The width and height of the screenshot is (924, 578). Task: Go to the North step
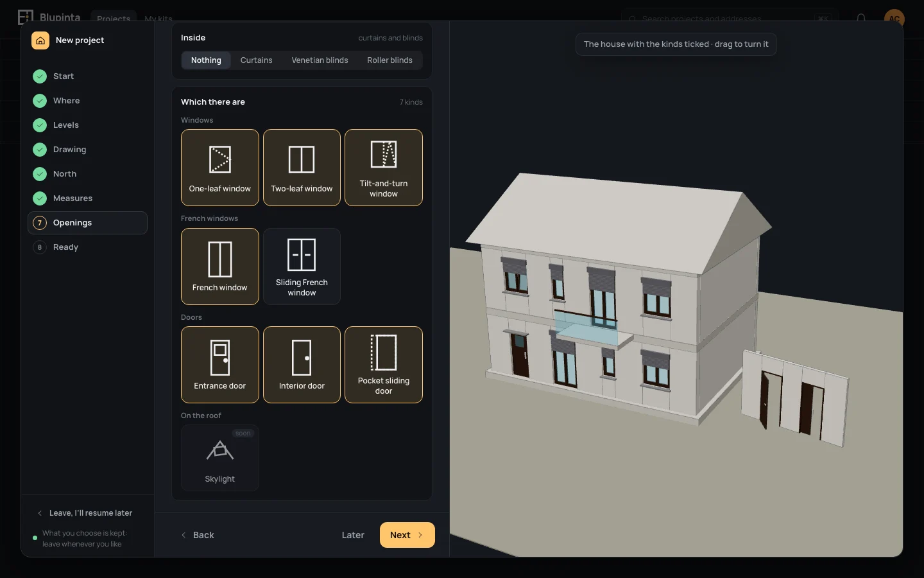coord(87,174)
